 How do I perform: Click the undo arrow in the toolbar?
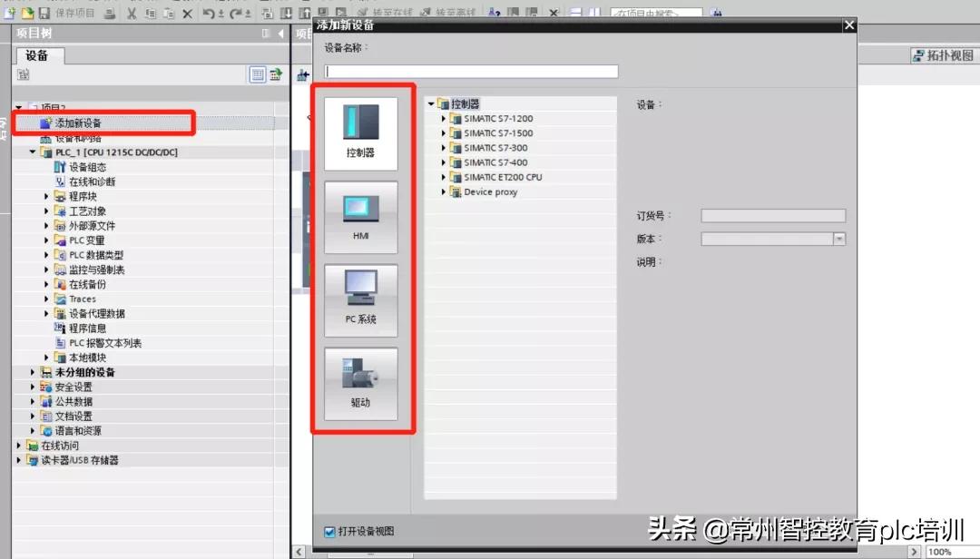[x=209, y=13]
